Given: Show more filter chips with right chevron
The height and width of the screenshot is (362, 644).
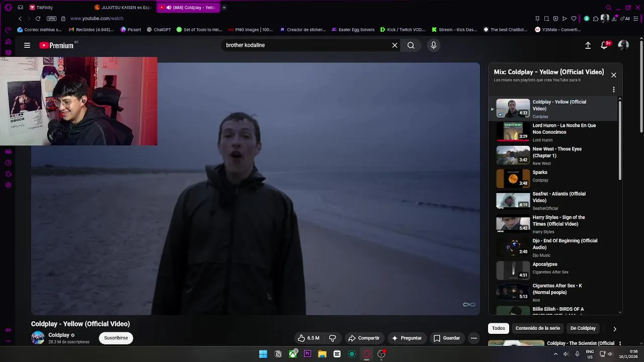Looking at the screenshot, I should tap(615, 329).
